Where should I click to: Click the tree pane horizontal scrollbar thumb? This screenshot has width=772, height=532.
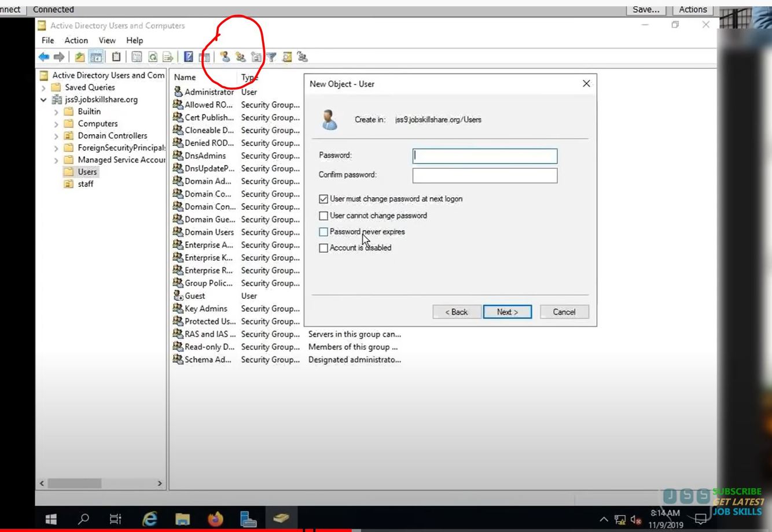[x=75, y=483]
